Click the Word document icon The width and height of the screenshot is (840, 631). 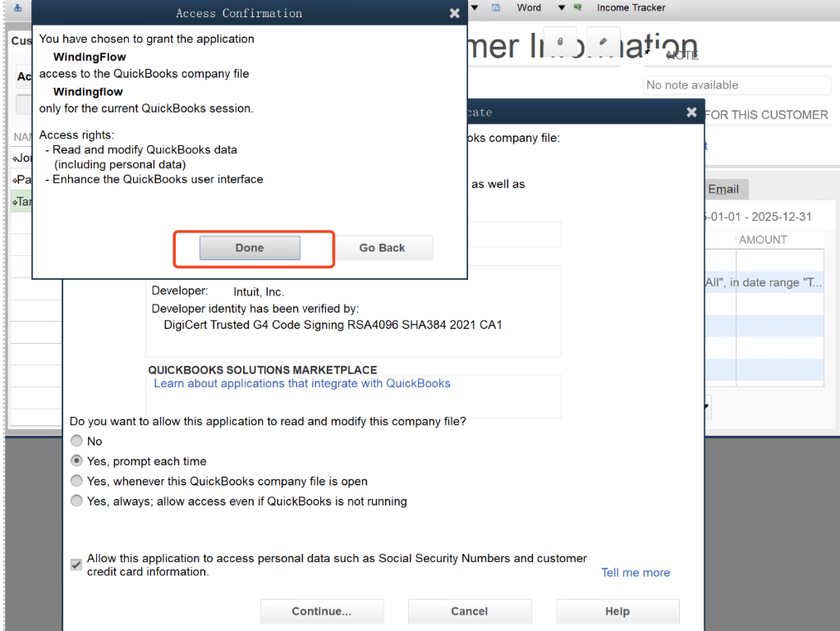tap(496, 7)
